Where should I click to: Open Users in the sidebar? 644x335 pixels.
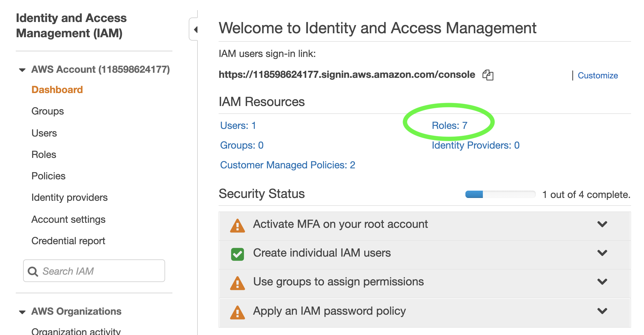(x=44, y=133)
